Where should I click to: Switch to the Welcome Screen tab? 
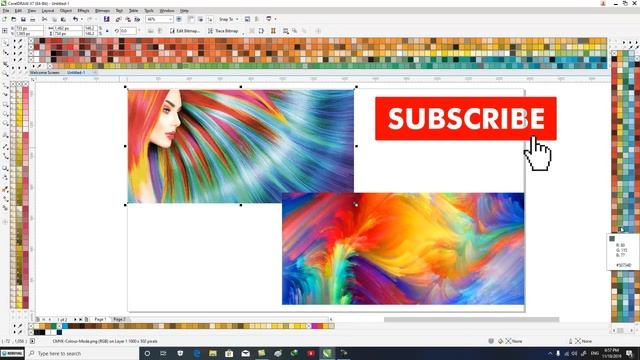tap(45, 72)
